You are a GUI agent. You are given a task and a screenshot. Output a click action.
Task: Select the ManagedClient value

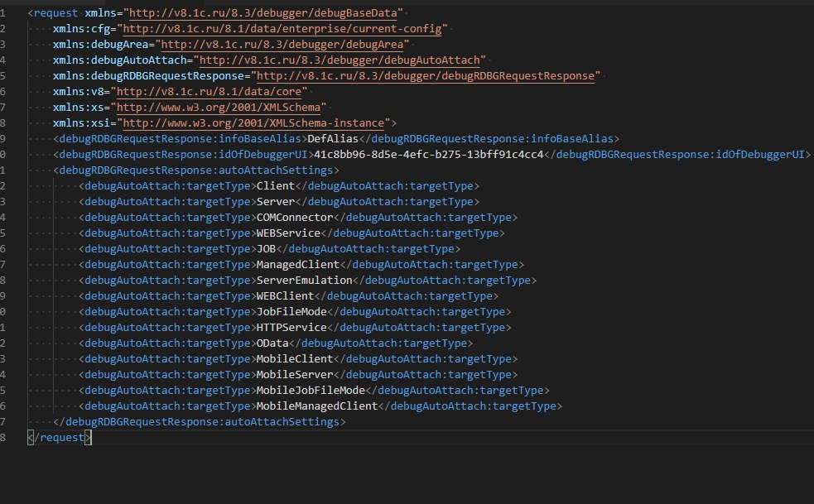298,264
